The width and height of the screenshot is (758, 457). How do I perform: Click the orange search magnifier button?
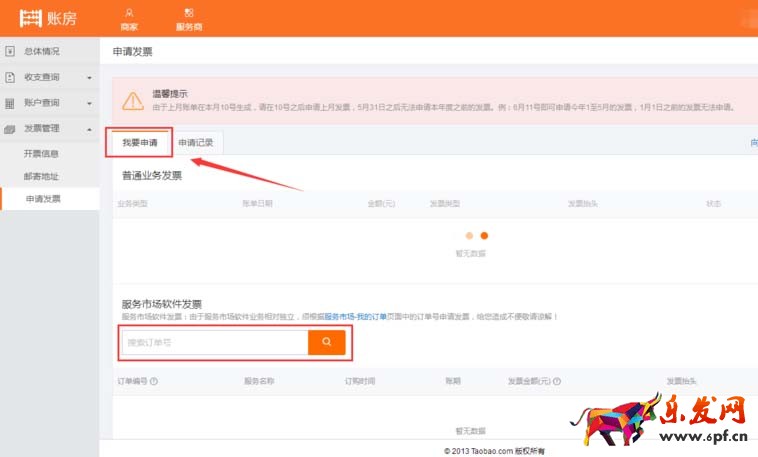click(326, 343)
